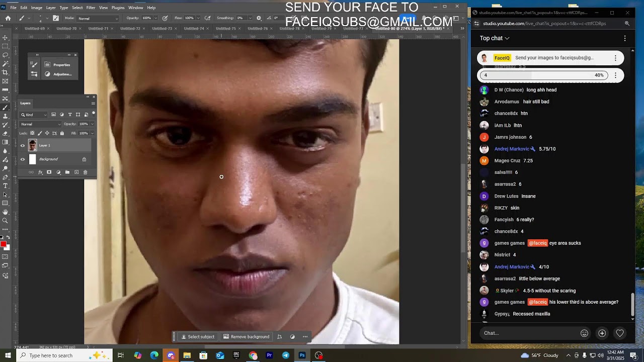Image resolution: width=644 pixels, height=362 pixels.
Task: Click Layer 1 thumbnail
Action: click(x=33, y=146)
